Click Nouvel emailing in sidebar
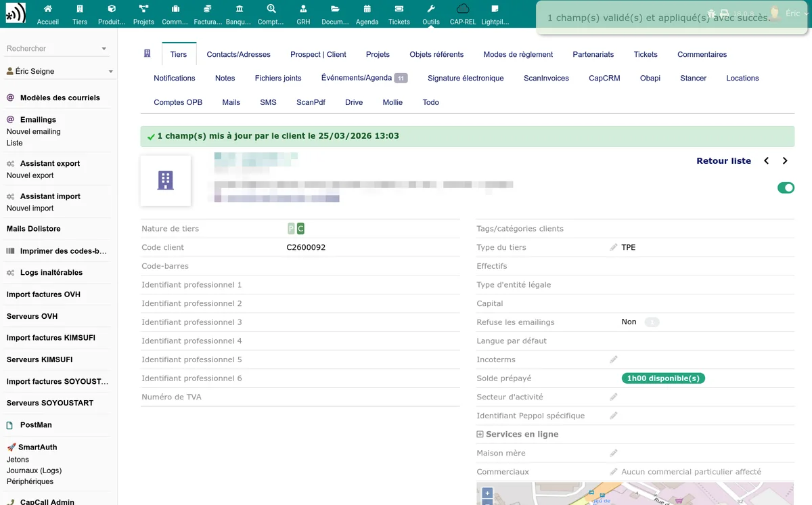The height and width of the screenshot is (505, 812). tap(34, 131)
